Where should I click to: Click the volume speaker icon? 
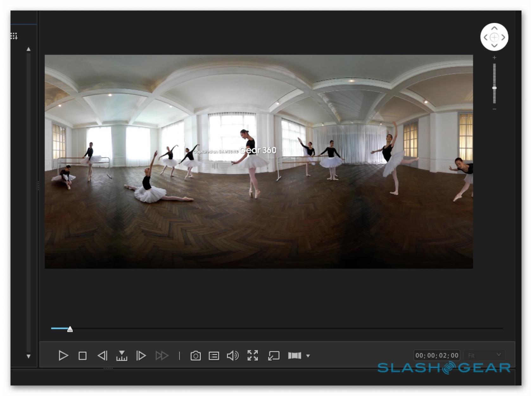pyautogui.click(x=233, y=356)
